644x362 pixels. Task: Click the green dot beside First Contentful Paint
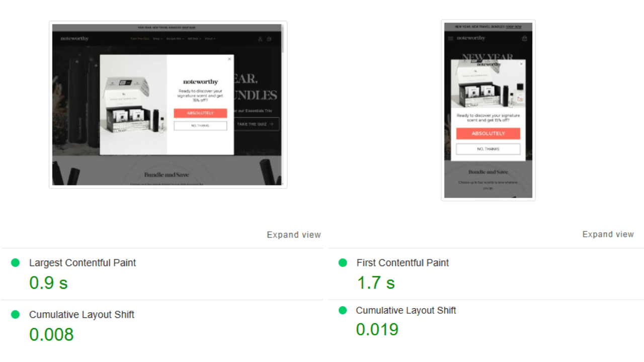(x=343, y=262)
